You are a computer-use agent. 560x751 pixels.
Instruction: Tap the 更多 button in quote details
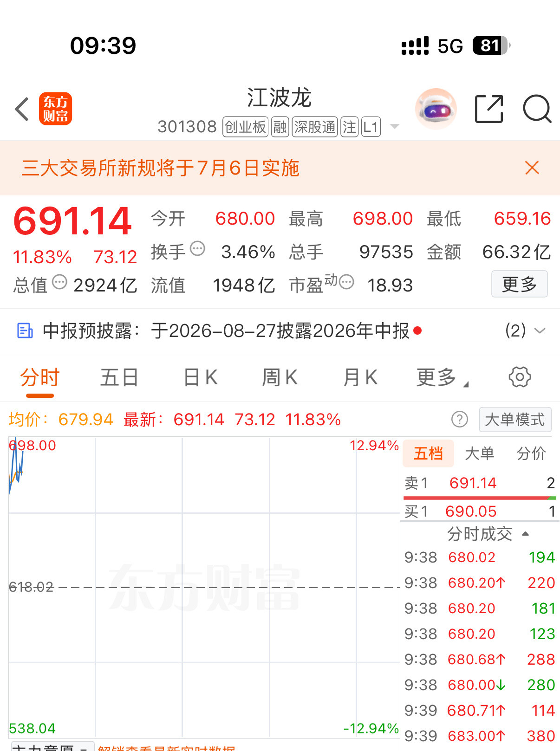pos(520,284)
